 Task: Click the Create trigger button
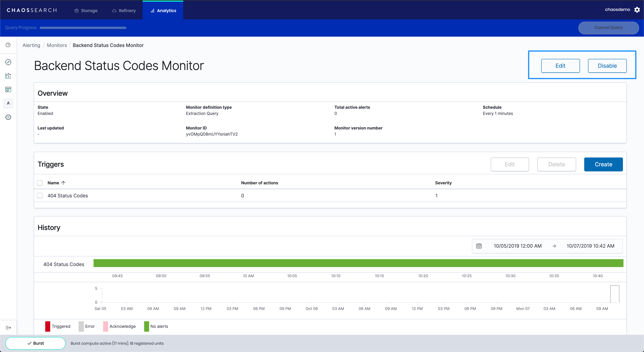coord(603,164)
